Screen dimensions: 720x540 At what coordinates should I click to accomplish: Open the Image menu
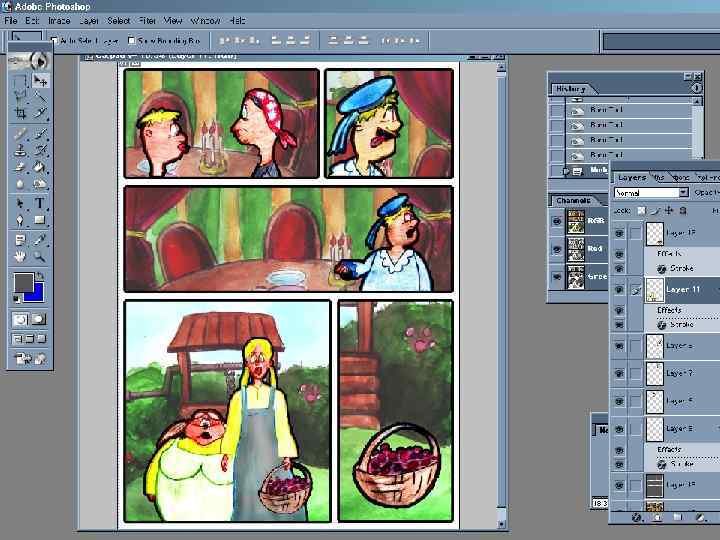[59, 21]
